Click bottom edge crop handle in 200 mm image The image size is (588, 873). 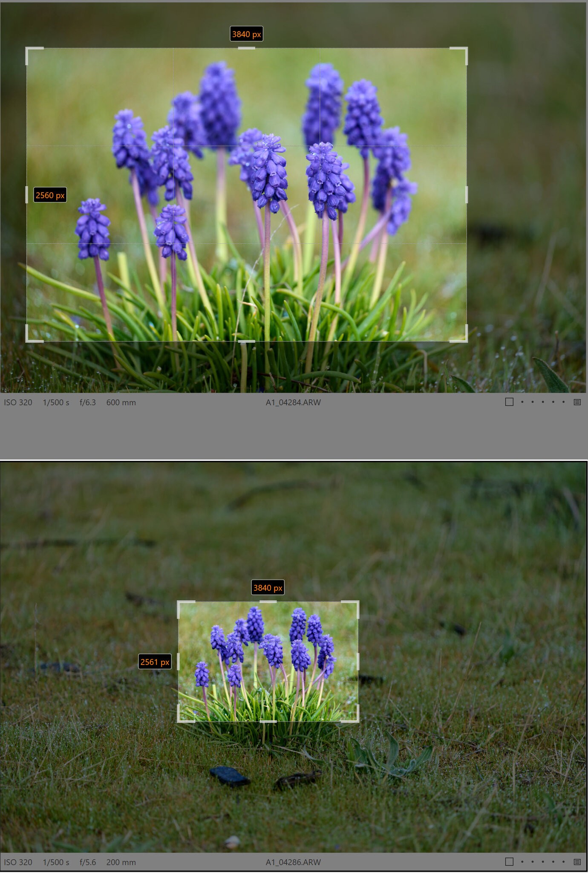tap(268, 721)
